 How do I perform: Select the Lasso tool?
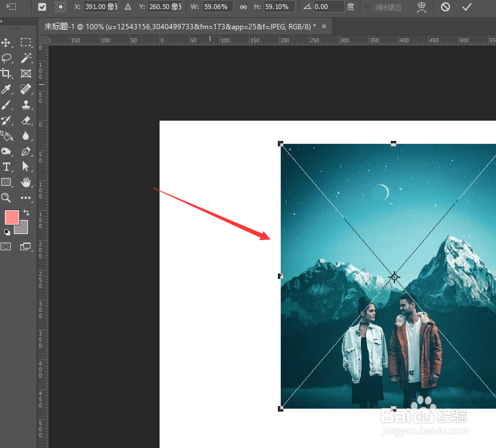[x=7, y=58]
